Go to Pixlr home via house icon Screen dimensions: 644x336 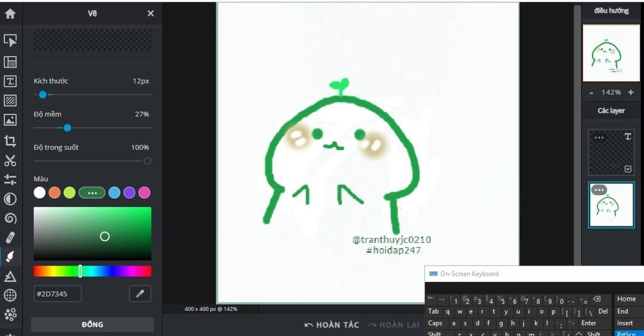(x=10, y=14)
